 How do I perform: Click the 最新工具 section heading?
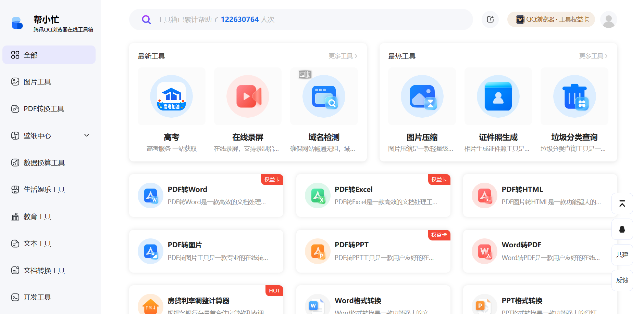click(151, 56)
